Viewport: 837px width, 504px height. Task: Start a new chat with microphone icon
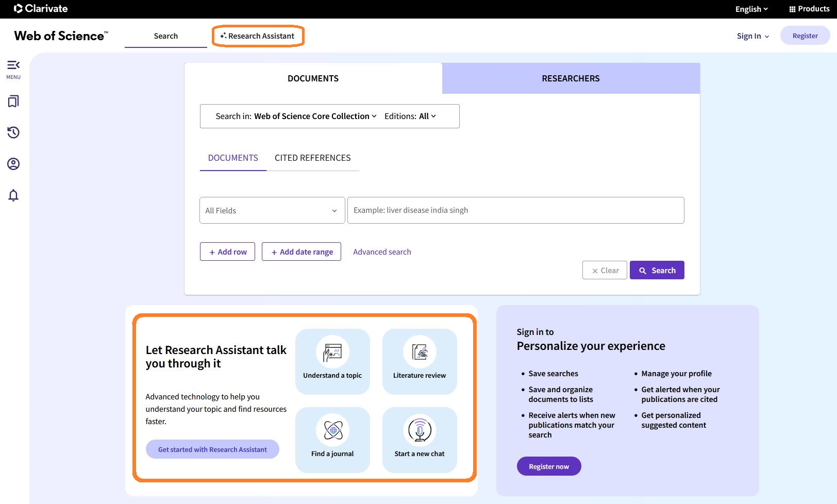(x=420, y=440)
